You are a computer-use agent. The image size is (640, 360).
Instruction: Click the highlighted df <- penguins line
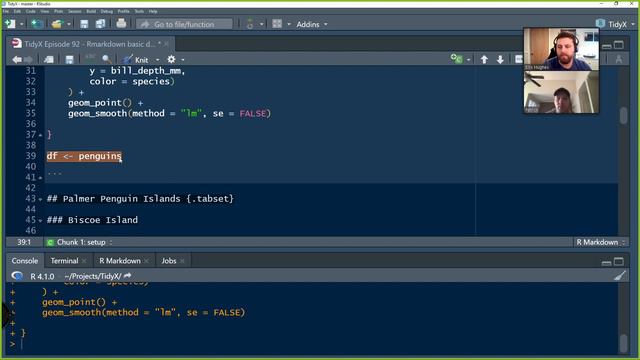[84, 156]
